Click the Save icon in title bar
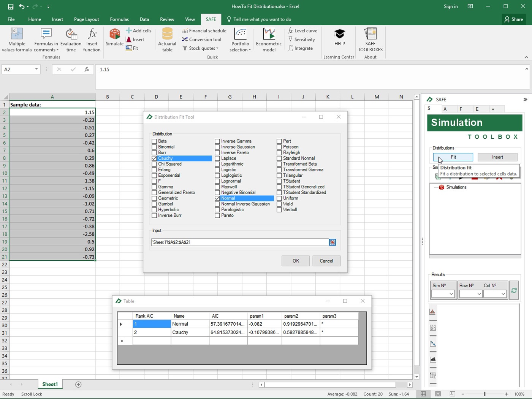 (11, 6)
